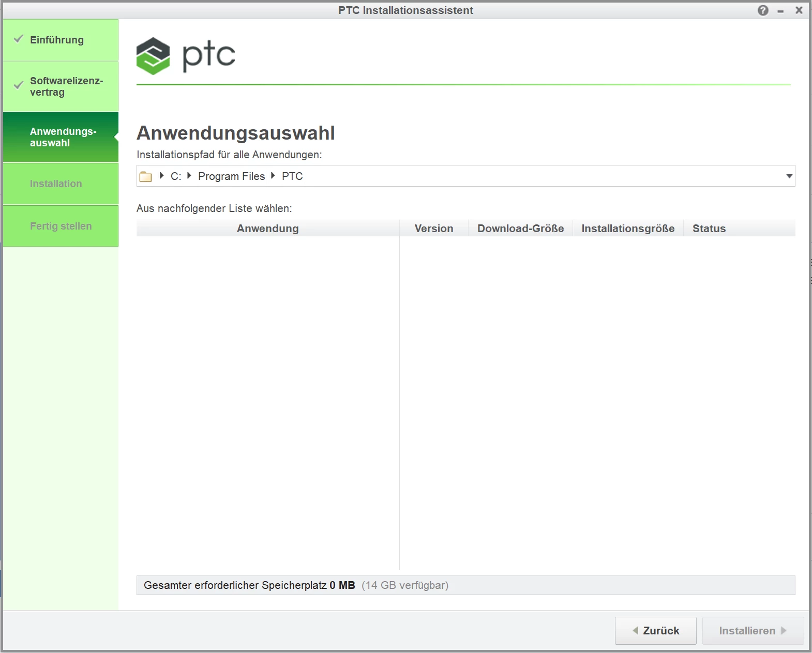Select the PTC path segment
This screenshot has width=812, height=653.
coord(292,176)
